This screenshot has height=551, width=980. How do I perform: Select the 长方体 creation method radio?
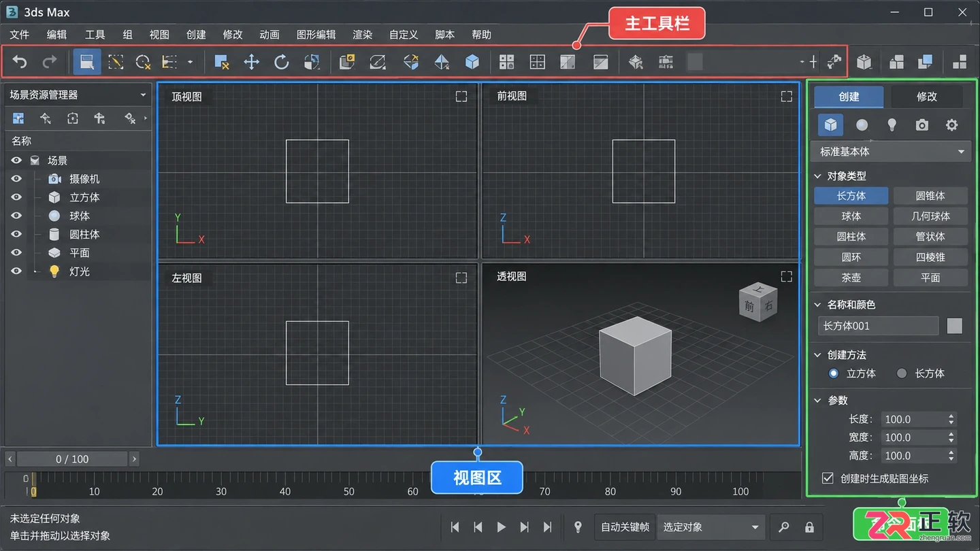tap(902, 373)
